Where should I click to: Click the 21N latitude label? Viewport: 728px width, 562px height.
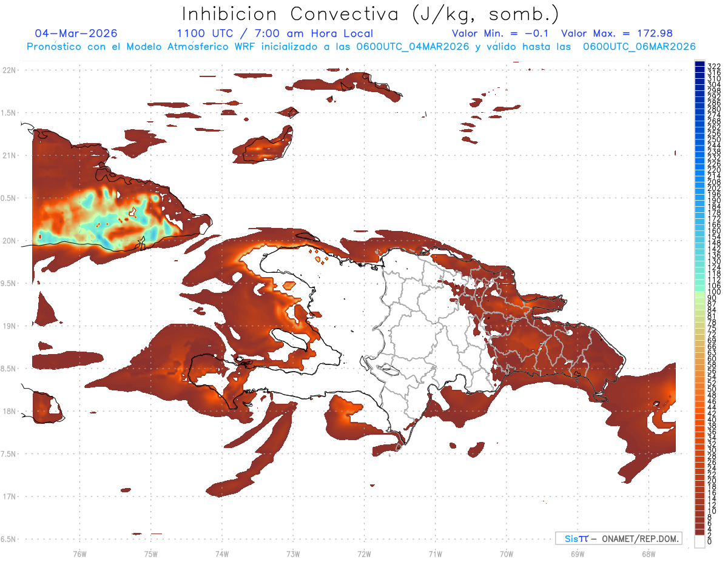click(10, 156)
